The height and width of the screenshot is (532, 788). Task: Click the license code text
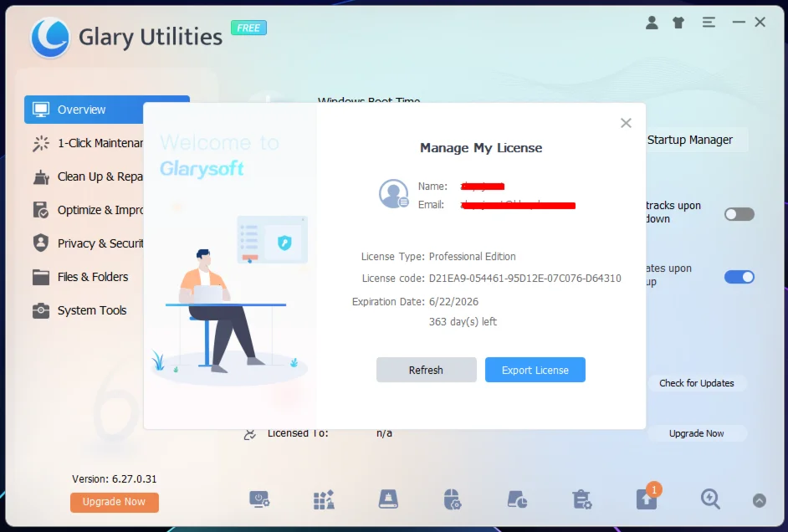click(524, 279)
